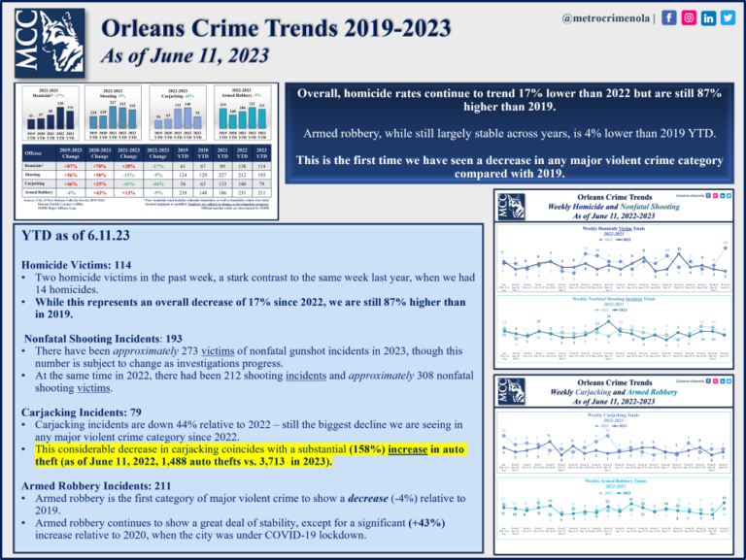The height and width of the screenshot is (560, 746).
Task: Open the Twitter icon in the main header
Action: pos(729,18)
